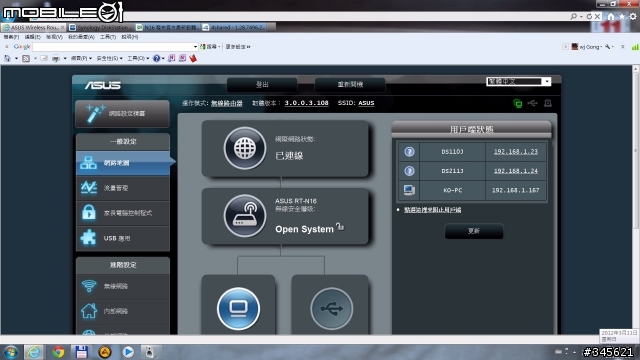Click the print icon in IE command bar
Viewport: 640px width, 360px height.
56,58
